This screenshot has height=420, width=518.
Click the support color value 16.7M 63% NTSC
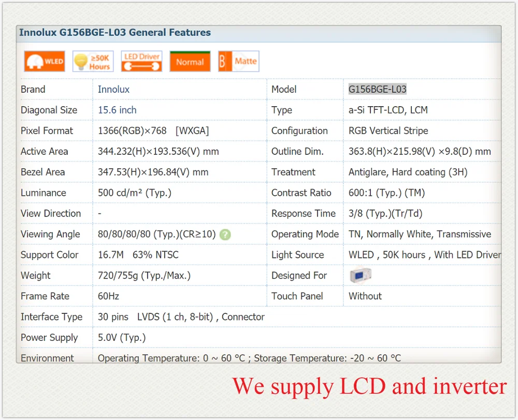(138, 255)
